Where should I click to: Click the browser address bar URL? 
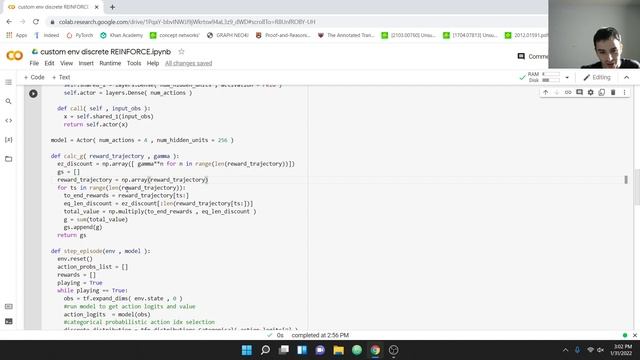187,22
